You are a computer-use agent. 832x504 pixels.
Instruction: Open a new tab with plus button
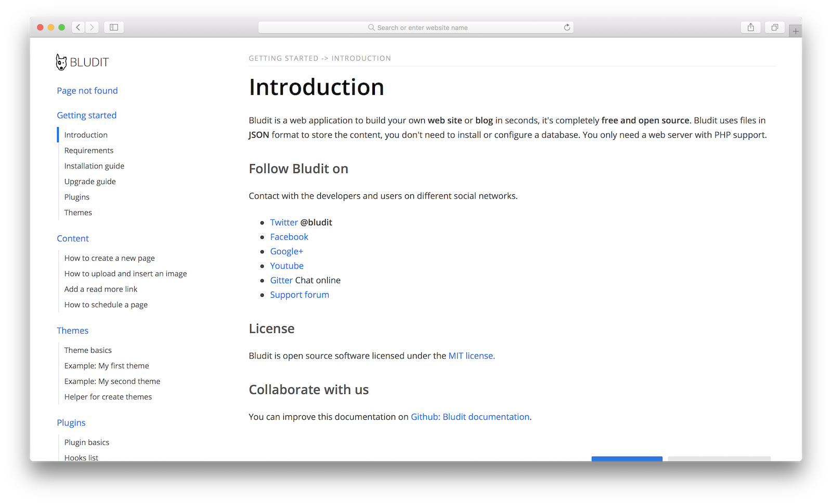tap(796, 31)
